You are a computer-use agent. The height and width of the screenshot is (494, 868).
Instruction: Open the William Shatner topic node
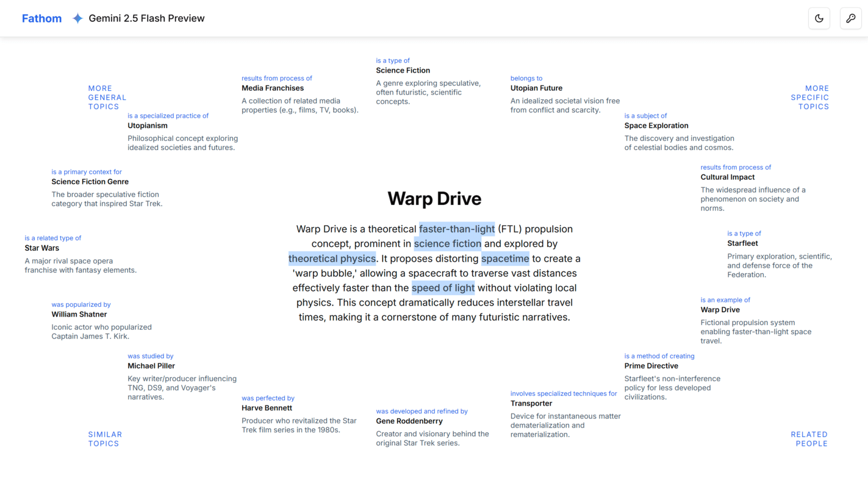coord(79,315)
